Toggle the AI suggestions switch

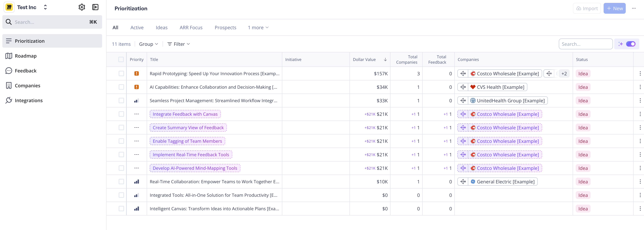[631, 44]
